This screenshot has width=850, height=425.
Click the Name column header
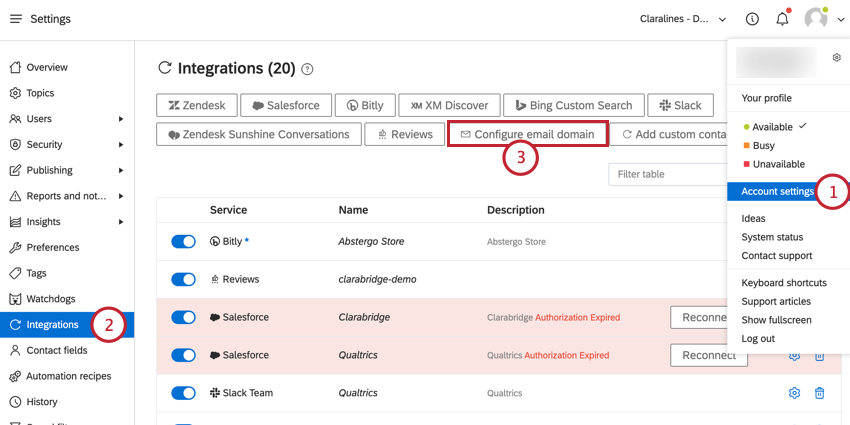point(353,210)
